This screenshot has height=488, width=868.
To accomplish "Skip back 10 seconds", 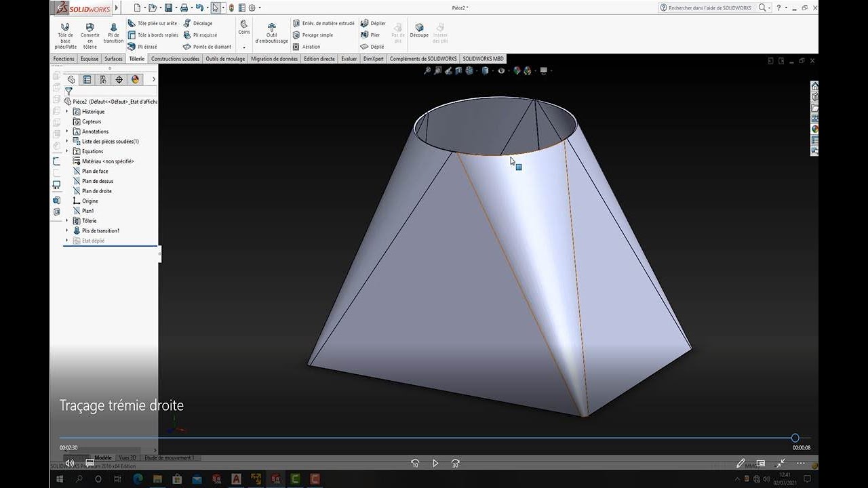I will pos(415,464).
